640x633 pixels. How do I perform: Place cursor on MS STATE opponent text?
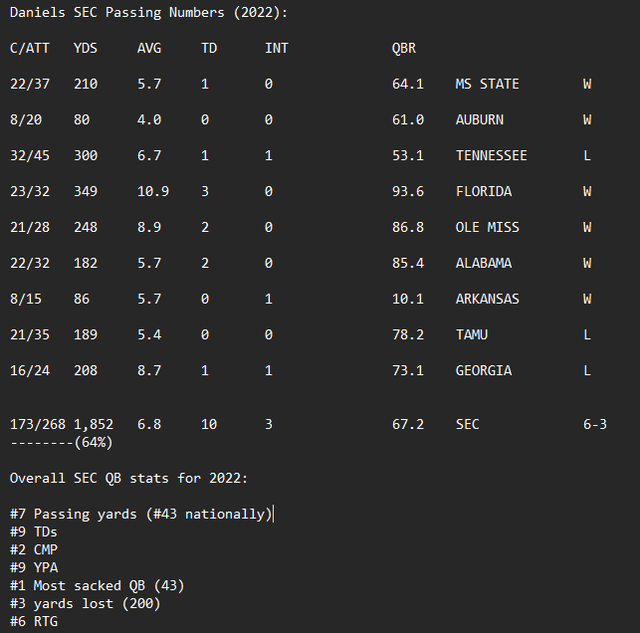click(487, 84)
